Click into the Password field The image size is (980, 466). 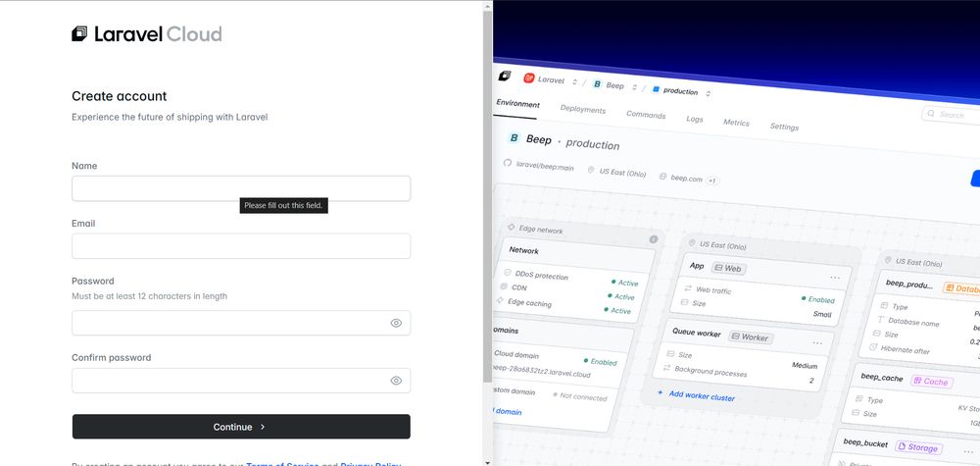click(241, 323)
